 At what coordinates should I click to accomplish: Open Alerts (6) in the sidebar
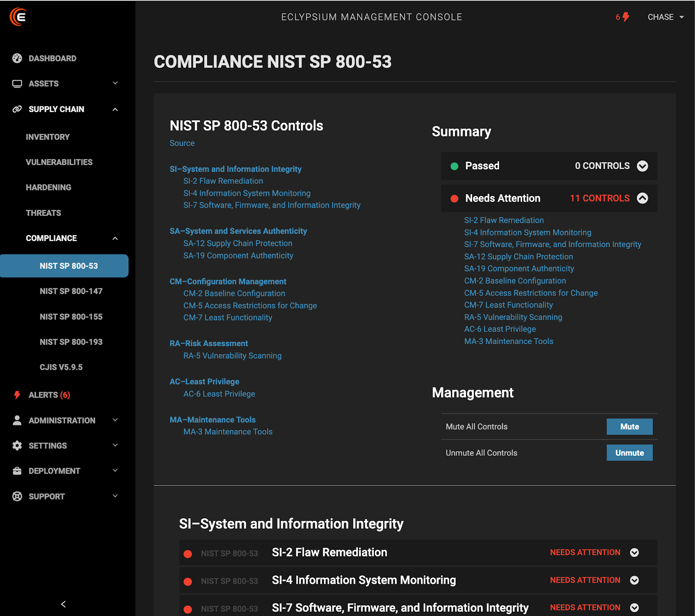coord(49,395)
